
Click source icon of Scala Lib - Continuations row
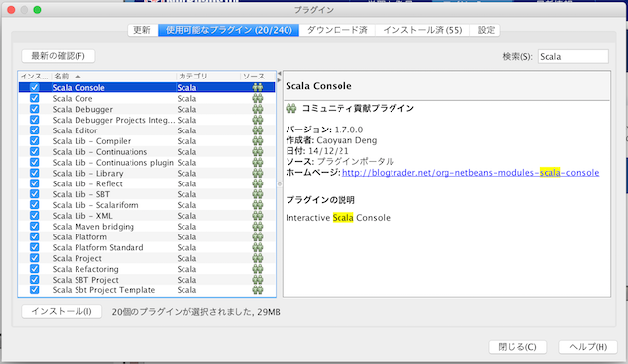[258, 152]
